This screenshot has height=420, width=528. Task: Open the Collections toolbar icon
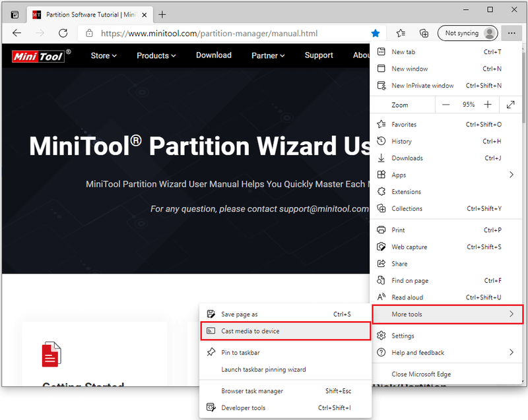click(424, 33)
